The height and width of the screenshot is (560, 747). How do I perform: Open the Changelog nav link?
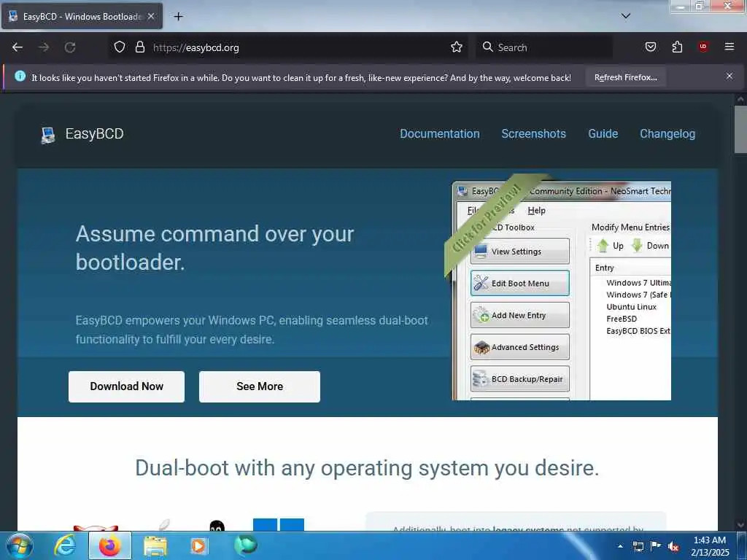(667, 134)
